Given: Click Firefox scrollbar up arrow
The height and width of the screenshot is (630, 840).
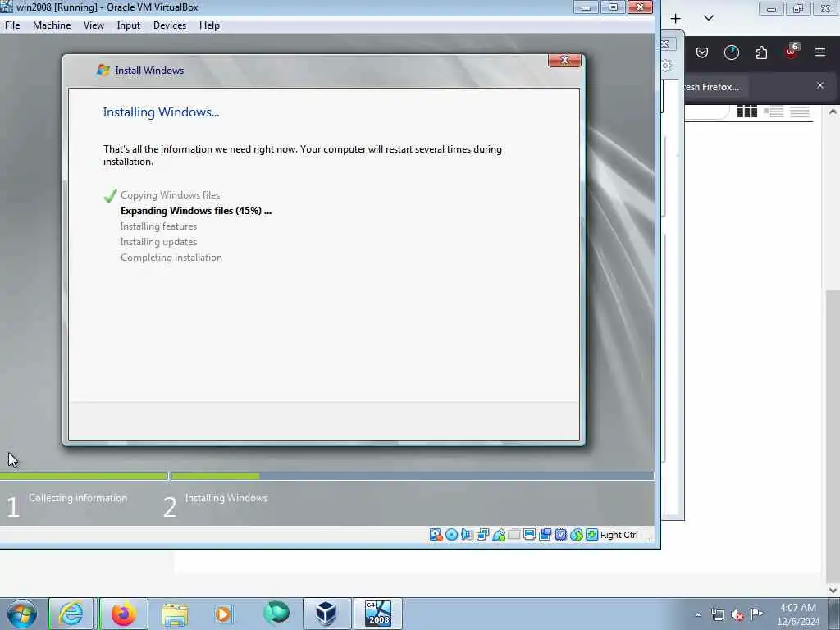Looking at the screenshot, I should [x=833, y=112].
